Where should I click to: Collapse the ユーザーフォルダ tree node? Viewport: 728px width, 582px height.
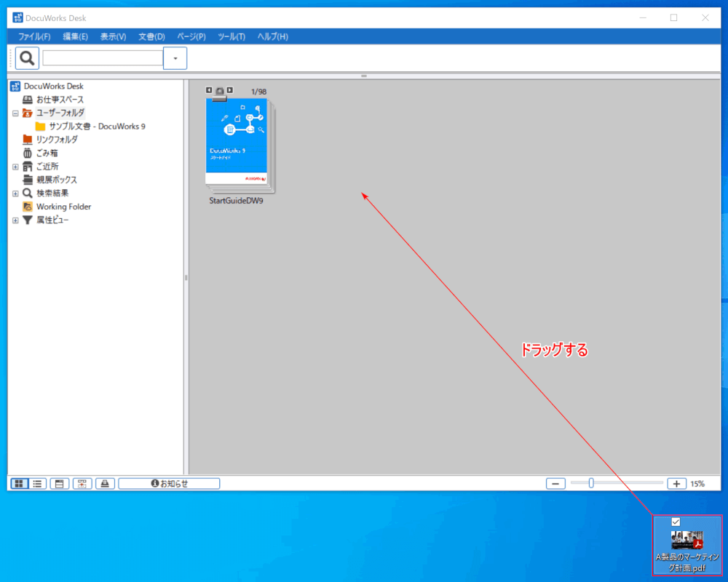coord(15,113)
